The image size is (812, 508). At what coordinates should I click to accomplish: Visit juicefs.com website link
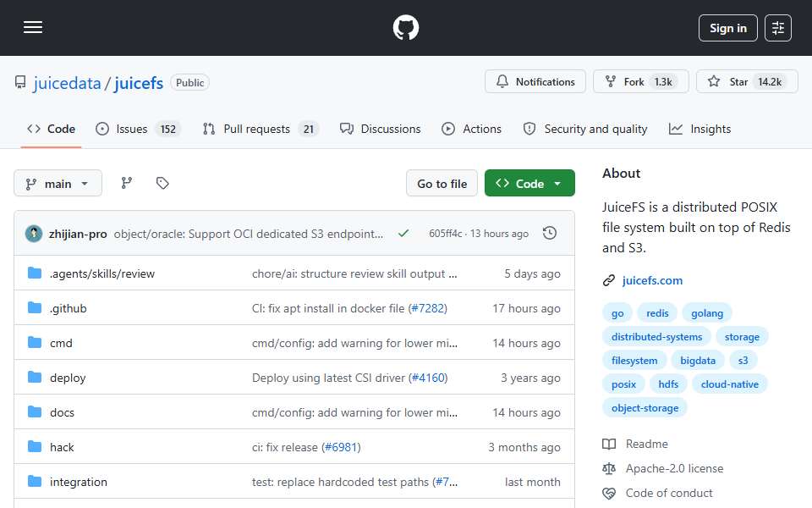(652, 280)
